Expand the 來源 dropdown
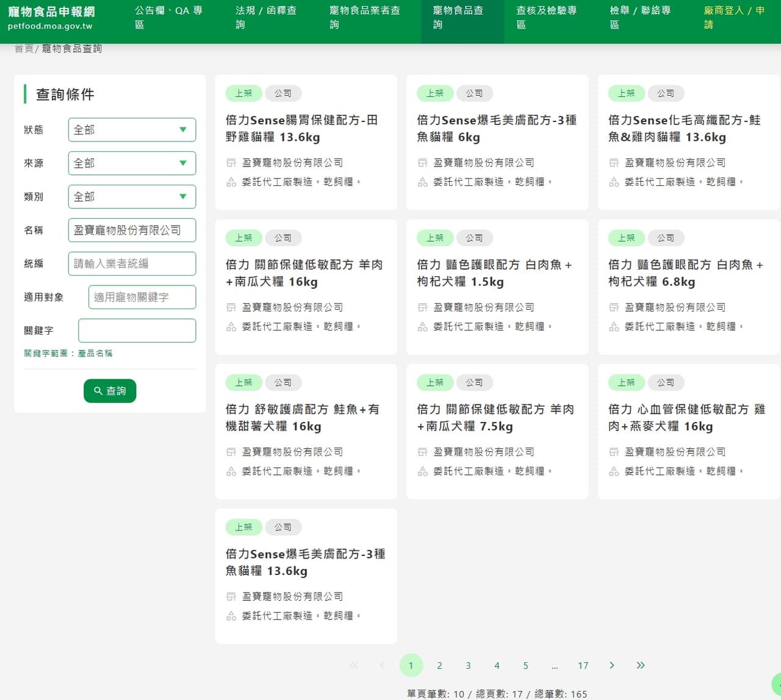 [x=132, y=163]
